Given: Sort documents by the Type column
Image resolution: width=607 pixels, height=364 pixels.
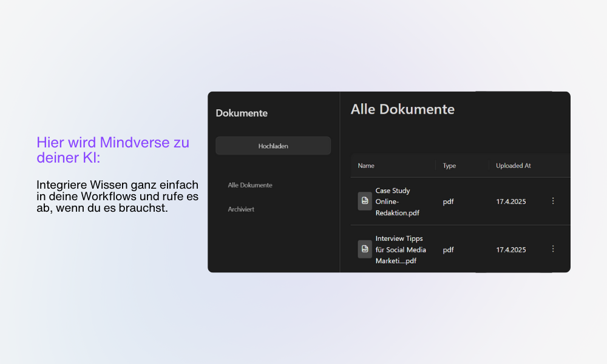Looking at the screenshot, I should (449, 165).
